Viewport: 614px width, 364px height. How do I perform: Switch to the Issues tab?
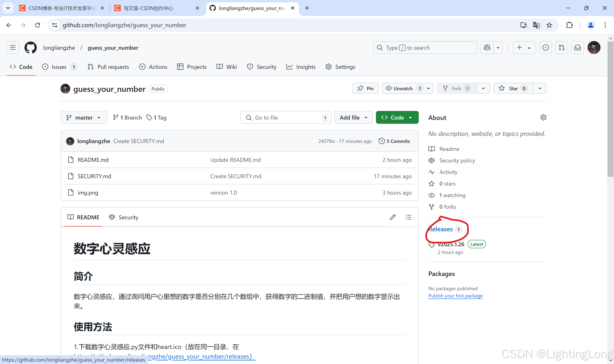59,67
